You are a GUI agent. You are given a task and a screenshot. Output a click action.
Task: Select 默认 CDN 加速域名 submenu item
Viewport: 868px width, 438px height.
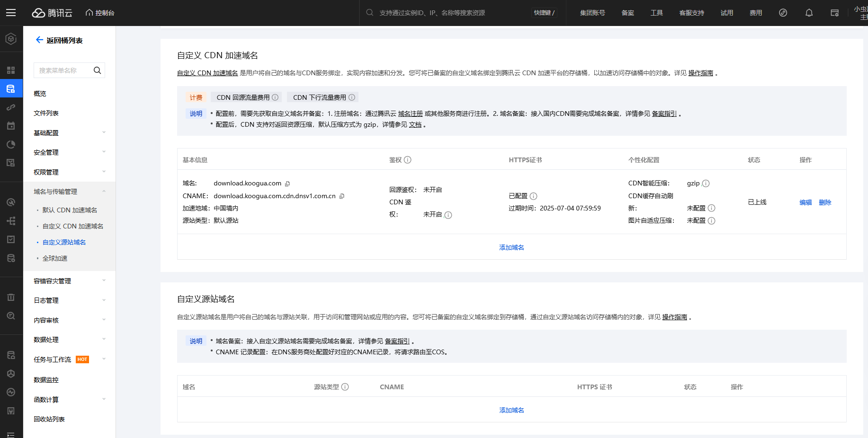point(70,210)
